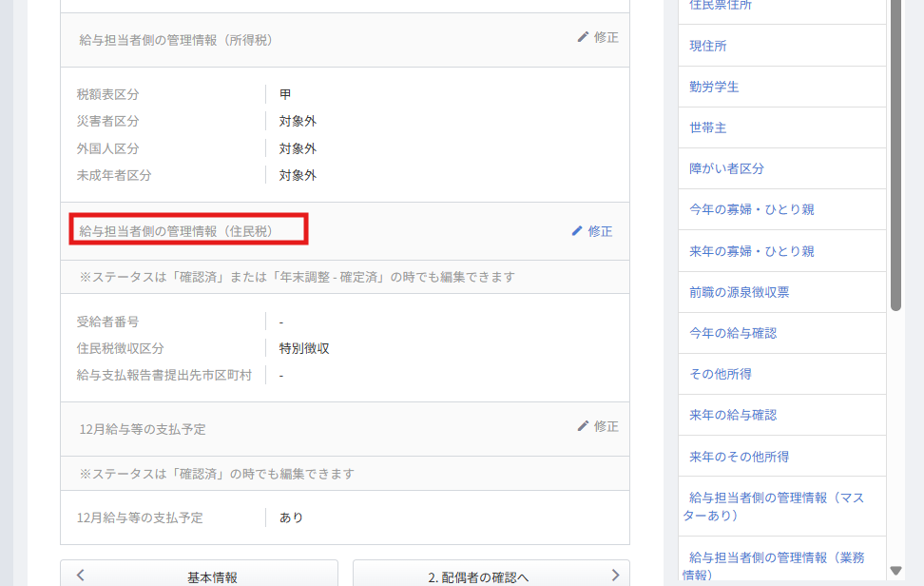
Task: Navigate to 障がい者区分 section
Action: pos(726,168)
